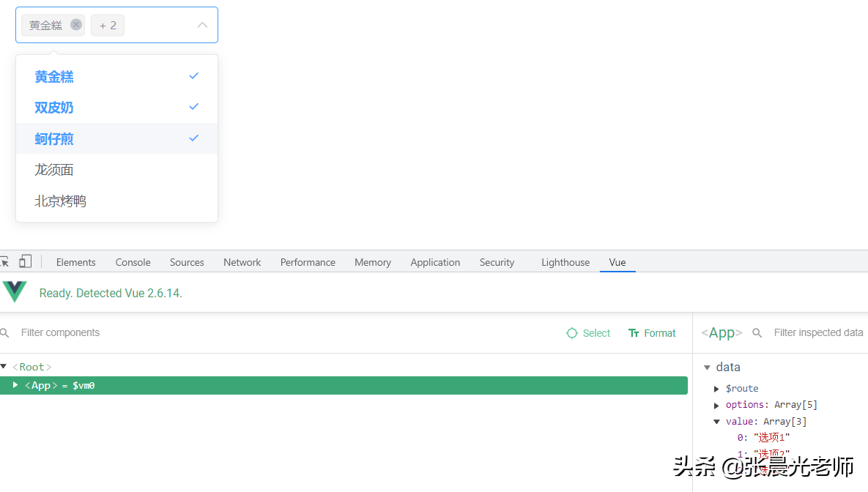Collapse the value Array[3] arrow
Screen dimensions: 868x492
pos(717,422)
